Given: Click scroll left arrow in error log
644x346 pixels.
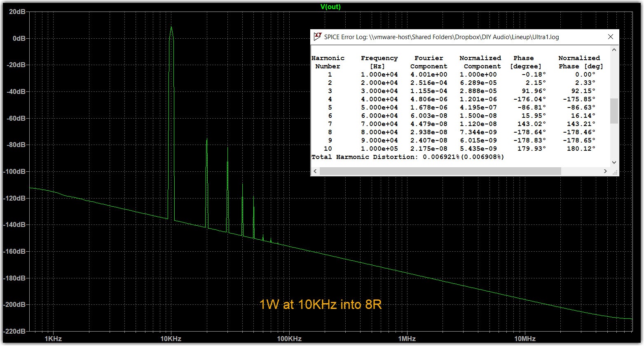Looking at the screenshot, I should coord(315,171).
